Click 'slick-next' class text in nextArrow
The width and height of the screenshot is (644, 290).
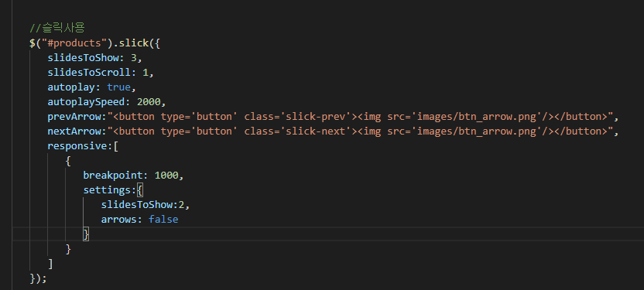317,131
